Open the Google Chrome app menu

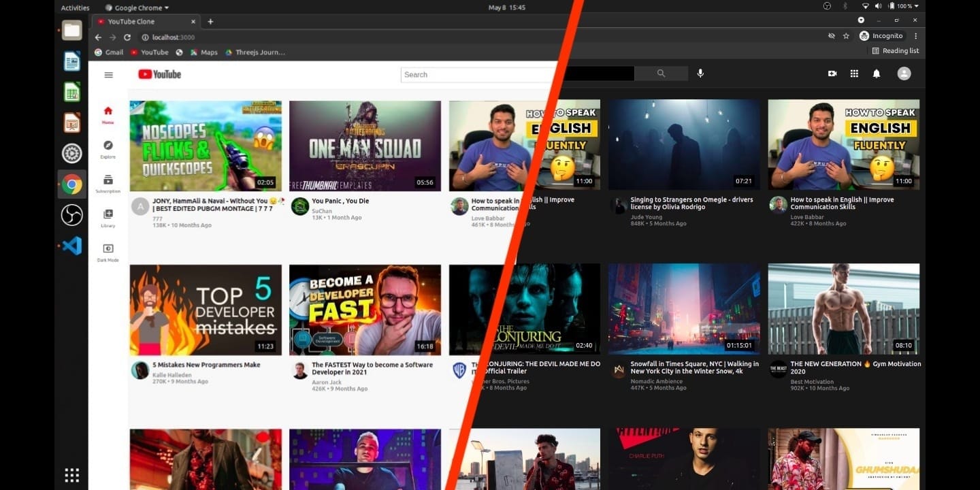[x=137, y=7]
